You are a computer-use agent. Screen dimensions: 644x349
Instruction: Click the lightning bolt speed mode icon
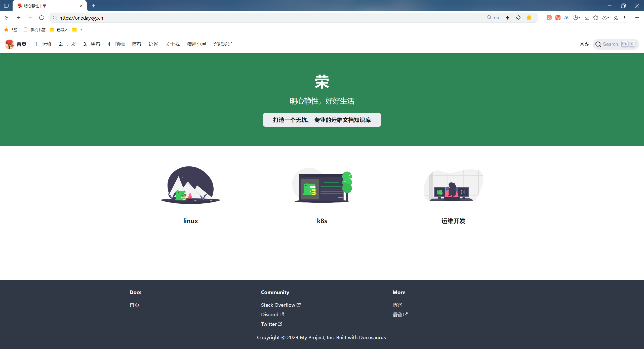508,18
